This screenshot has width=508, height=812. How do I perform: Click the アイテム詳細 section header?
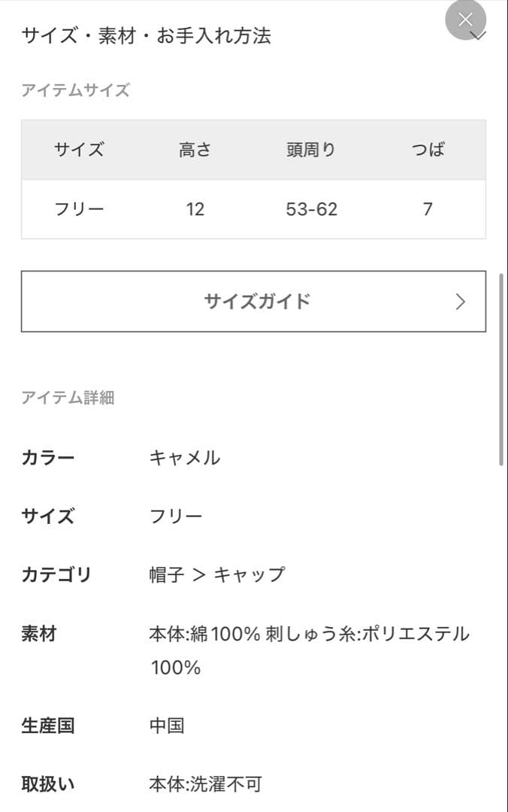click(68, 397)
